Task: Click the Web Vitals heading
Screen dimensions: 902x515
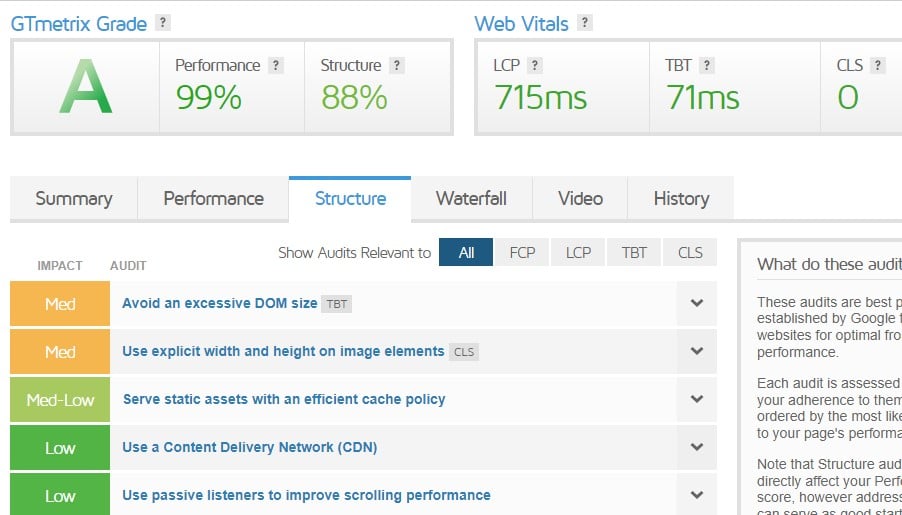Action: [521, 24]
